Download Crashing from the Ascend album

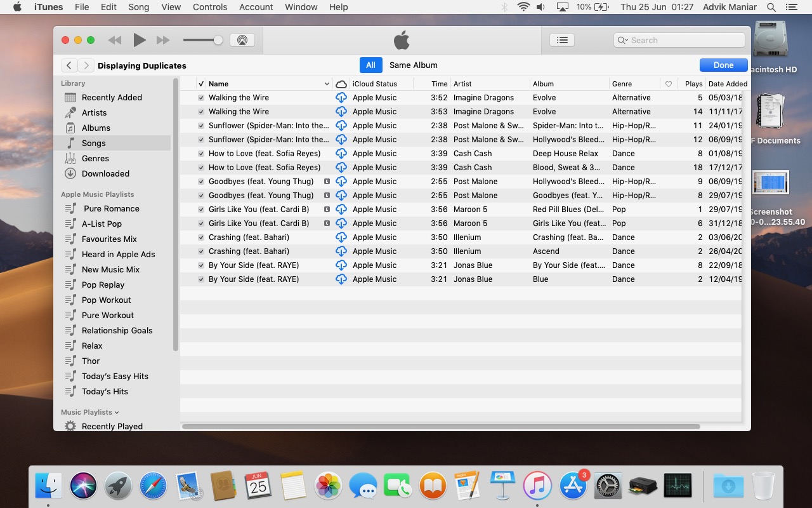click(x=341, y=251)
